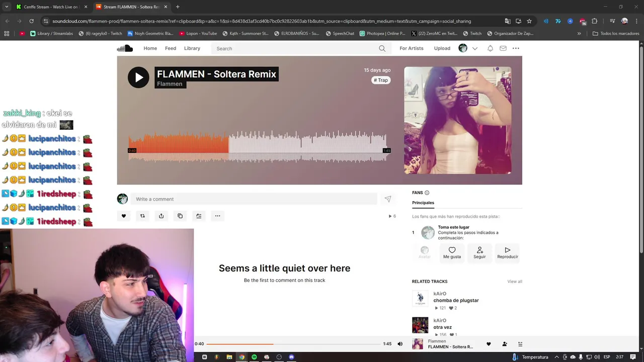Bookmark this page with the star icon
This screenshot has width=644, height=362.
pyautogui.click(x=529, y=21)
